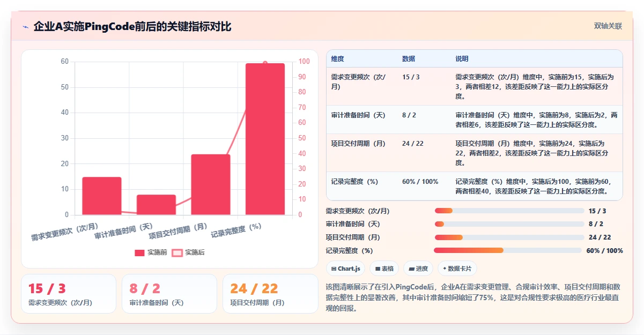Image resolution: width=644 pixels, height=335 pixels.
Task: Click the 15 / 3 data card
Action: click(69, 294)
